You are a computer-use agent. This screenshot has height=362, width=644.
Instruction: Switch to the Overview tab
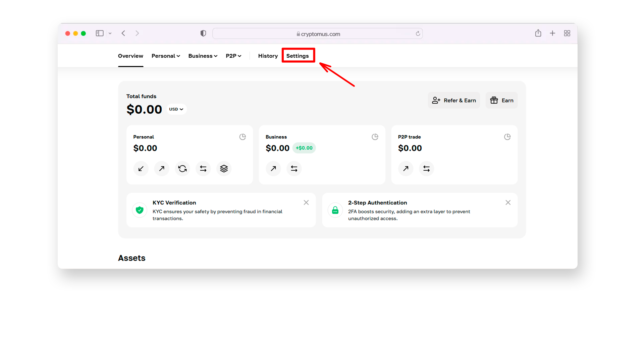pos(130,56)
